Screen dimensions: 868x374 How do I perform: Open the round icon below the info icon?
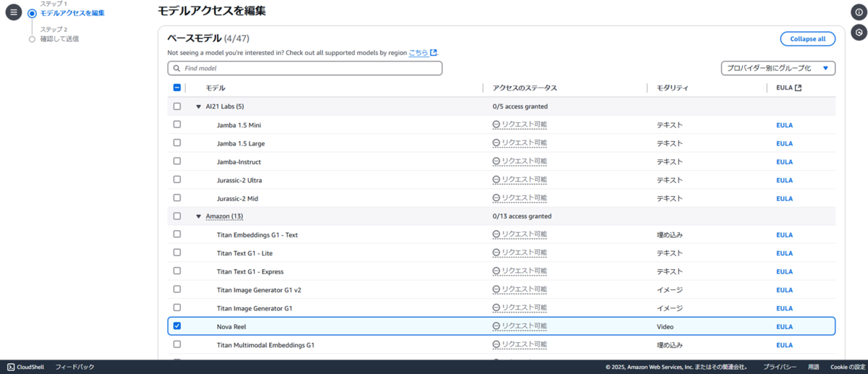point(859,33)
